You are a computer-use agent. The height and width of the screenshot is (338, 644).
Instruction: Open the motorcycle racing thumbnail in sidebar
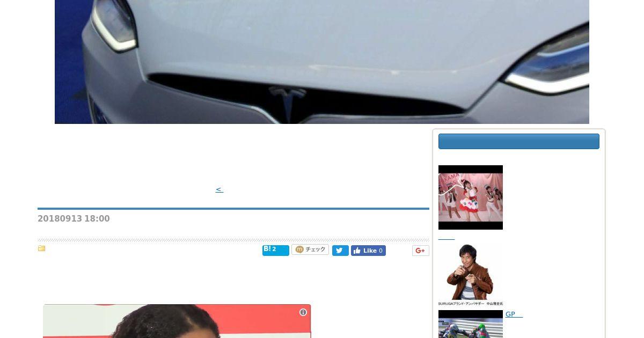pyautogui.click(x=471, y=324)
